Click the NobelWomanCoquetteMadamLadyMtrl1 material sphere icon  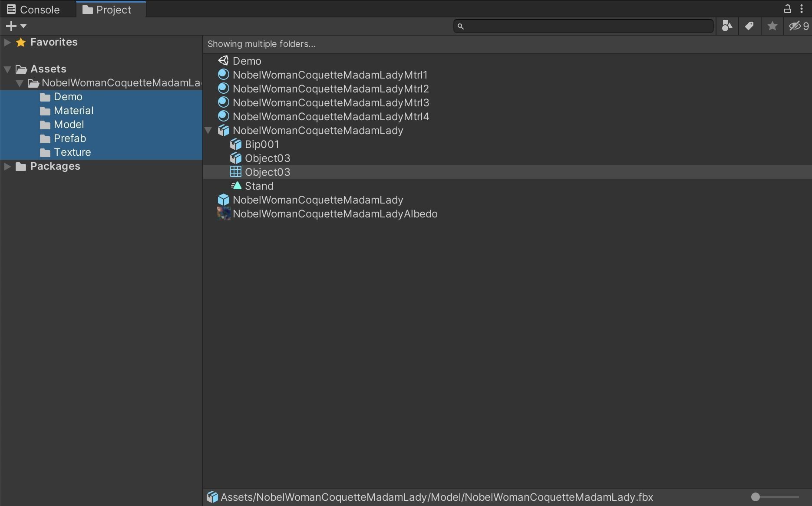[223, 75]
